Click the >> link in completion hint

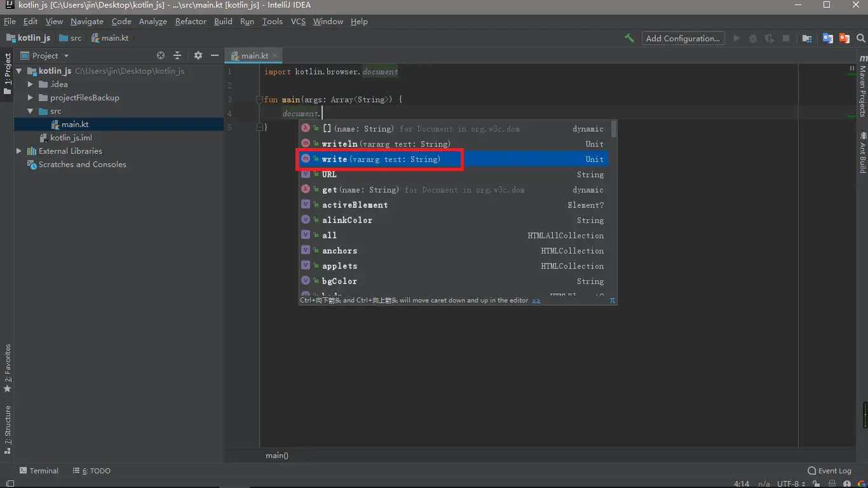coord(536,300)
